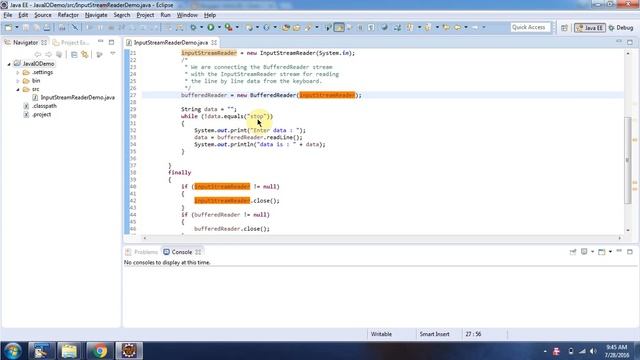Open the Project menu
The width and height of the screenshot is (640, 360).
pyautogui.click(x=145, y=15)
